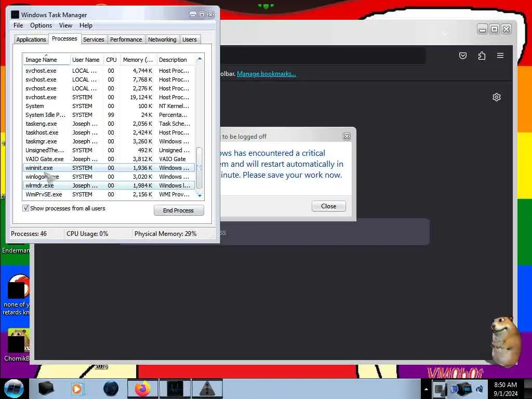The height and width of the screenshot is (399, 532).
Task: Switch to Task Manager taskbar button
Action: click(175, 389)
